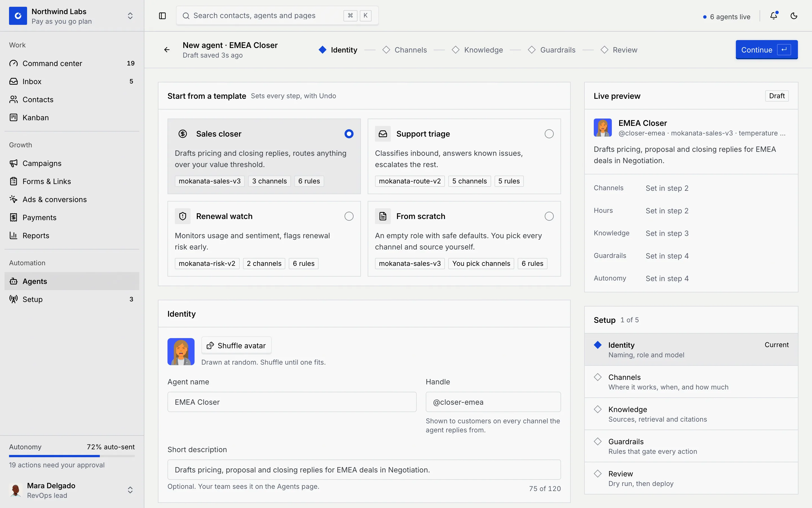This screenshot has height=508, width=812.
Task: Click the Identity diamond in Setup list
Action: coord(598,345)
